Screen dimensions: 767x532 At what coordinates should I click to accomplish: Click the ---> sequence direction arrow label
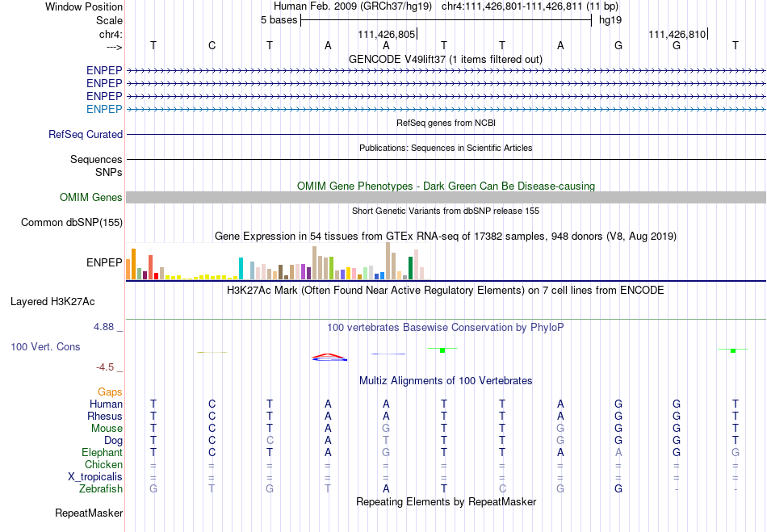114,47
